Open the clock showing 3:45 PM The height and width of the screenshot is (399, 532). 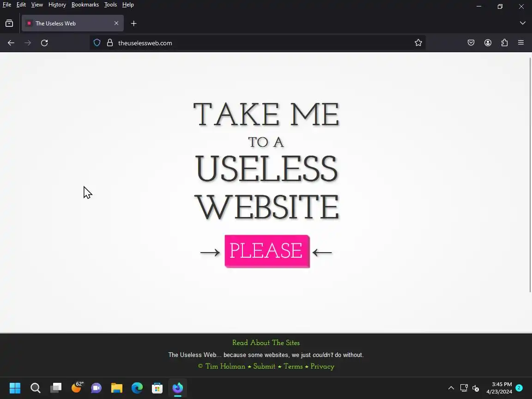[x=499, y=388]
